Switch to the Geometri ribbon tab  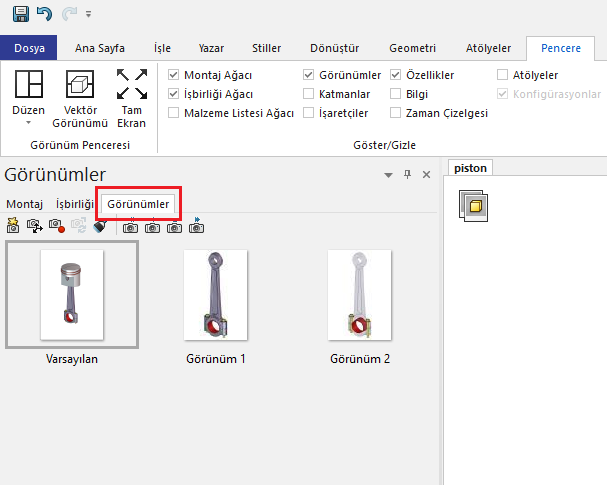(x=412, y=48)
